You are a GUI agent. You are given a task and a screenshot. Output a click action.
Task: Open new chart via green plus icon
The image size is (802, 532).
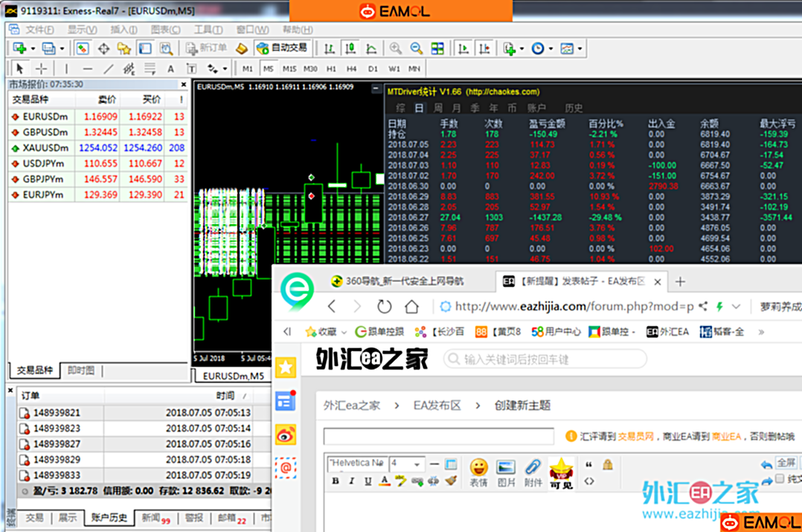[19, 48]
